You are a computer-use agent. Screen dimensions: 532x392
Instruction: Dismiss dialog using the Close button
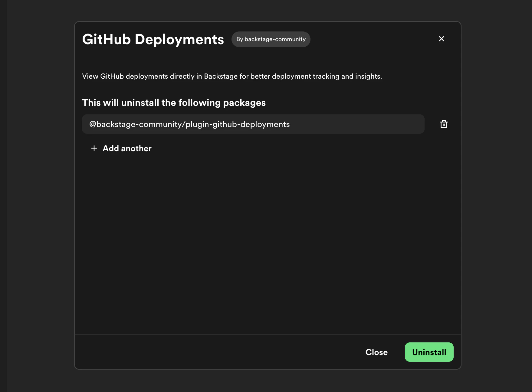click(x=376, y=352)
